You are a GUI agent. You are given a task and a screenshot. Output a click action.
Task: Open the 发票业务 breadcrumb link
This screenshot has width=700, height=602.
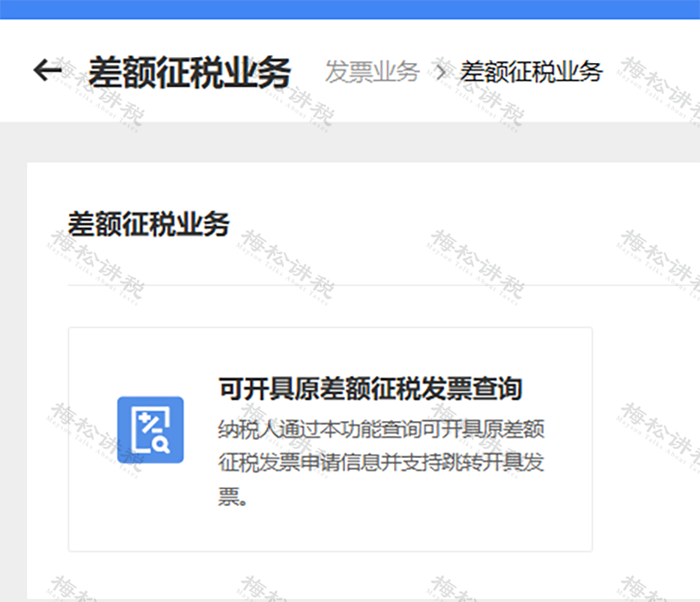pos(372,72)
